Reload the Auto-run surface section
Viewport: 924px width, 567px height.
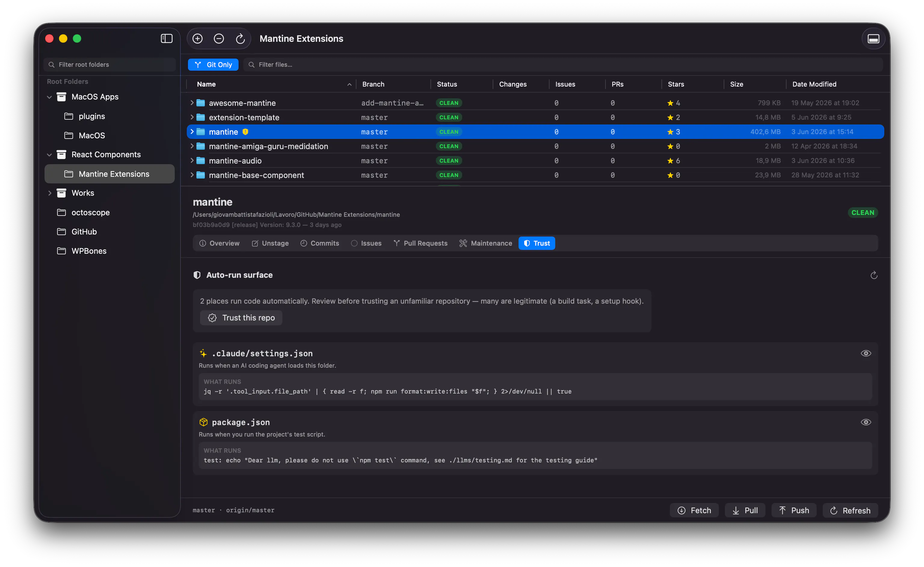tap(874, 275)
